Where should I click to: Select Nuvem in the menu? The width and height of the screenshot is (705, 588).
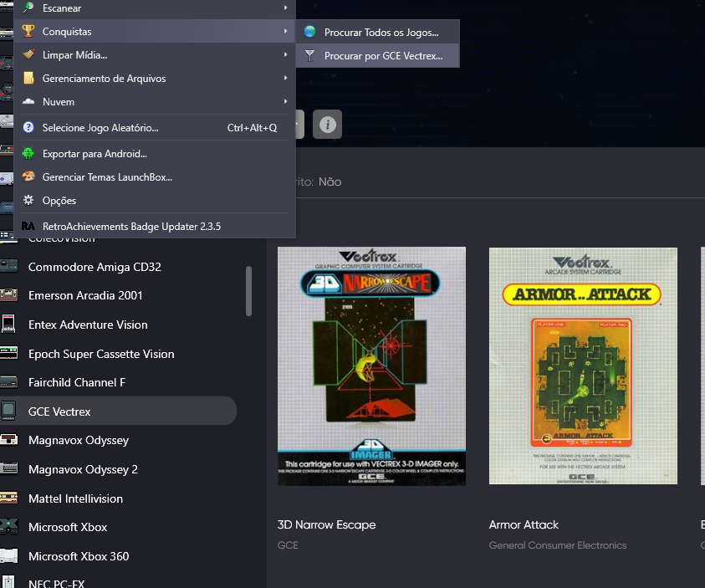click(x=155, y=101)
